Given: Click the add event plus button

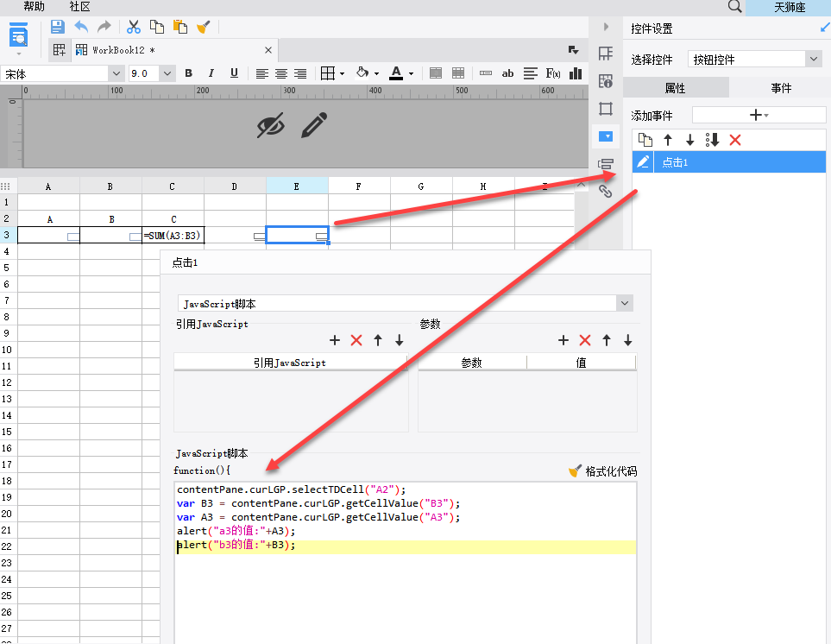Looking at the screenshot, I should click(759, 115).
